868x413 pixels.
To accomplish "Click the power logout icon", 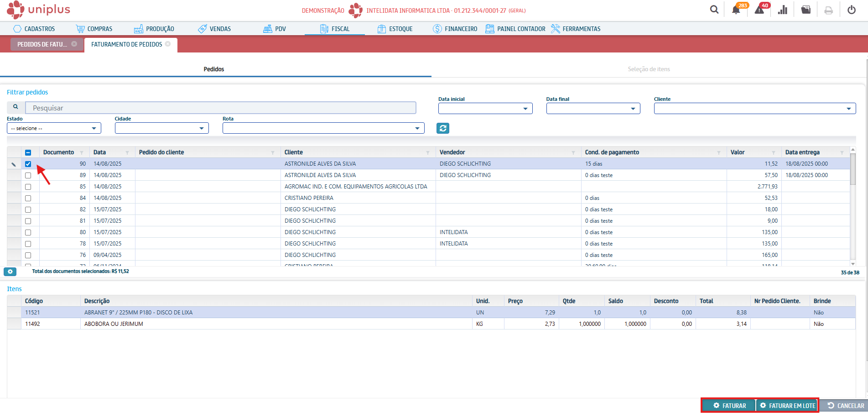I will pyautogui.click(x=852, y=10).
